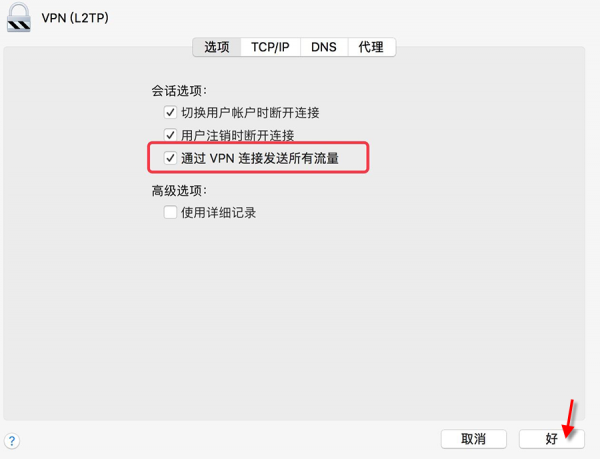This screenshot has width=600, height=459.
Task: Toggle the 用户注销时断开连接 checkbox
Action: click(170, 135)
